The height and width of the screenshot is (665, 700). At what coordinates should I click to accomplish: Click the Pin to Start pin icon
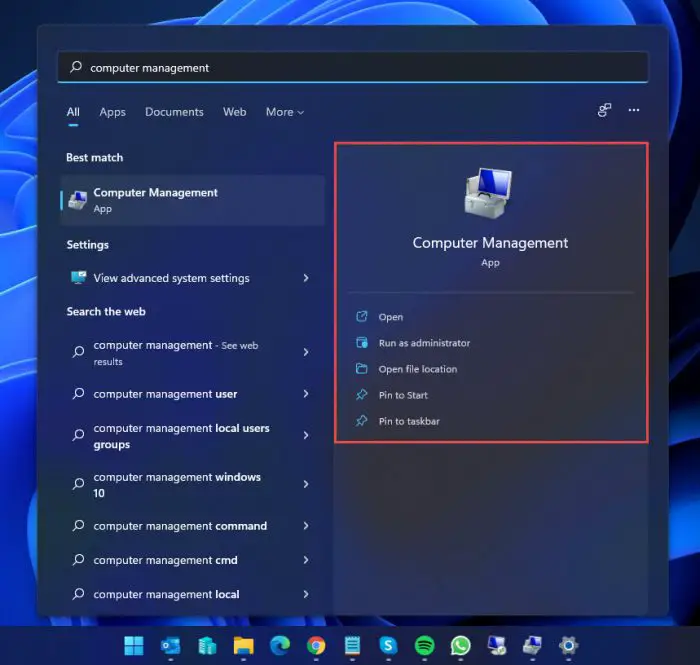pos(362,395)
